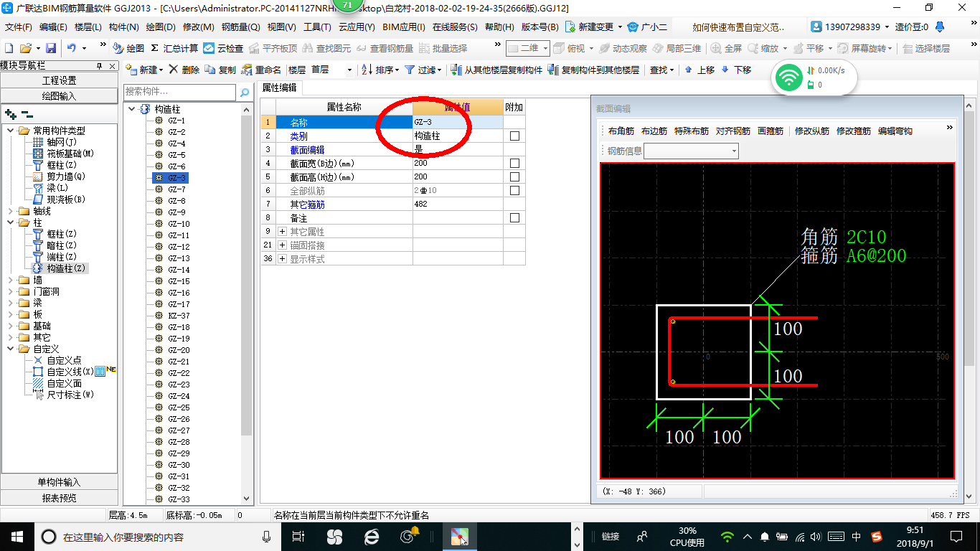Image resolution: width=980 pixels, height=551 pixels.
Task: Click the undo arrow icon
Action: click(72, 48)
